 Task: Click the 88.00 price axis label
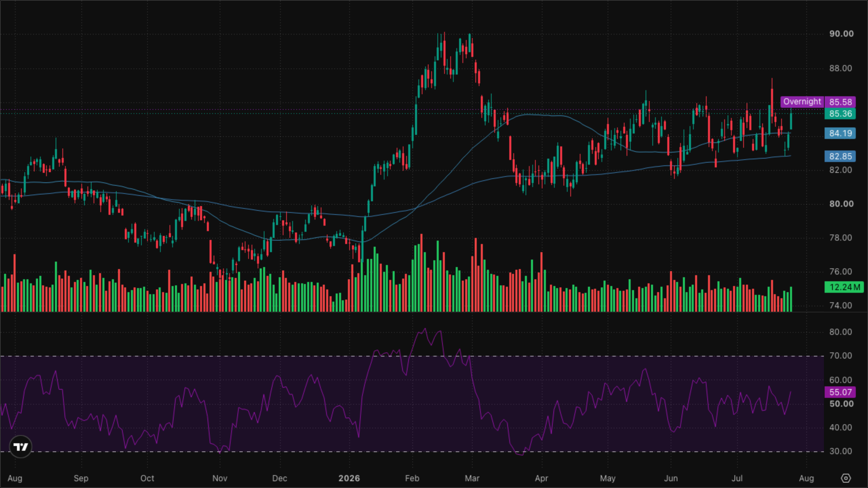[841, 68]
